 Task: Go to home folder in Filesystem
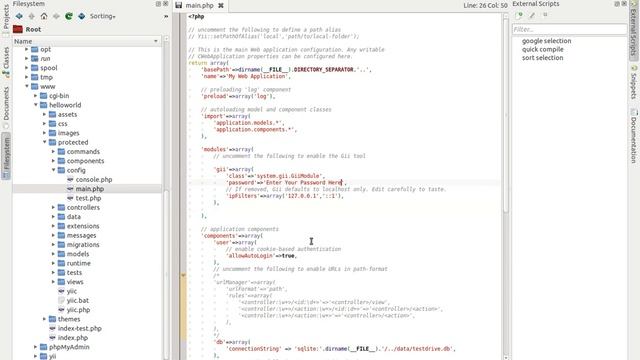(x=44, y=16)
